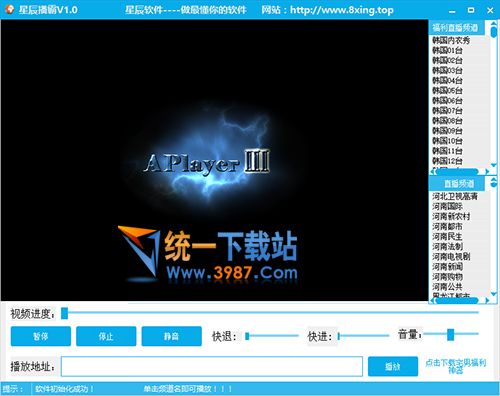This screenshot has width=500, height=396.
Task: Click the 视频进度 progress slider handle
Action: click(64, 313)
